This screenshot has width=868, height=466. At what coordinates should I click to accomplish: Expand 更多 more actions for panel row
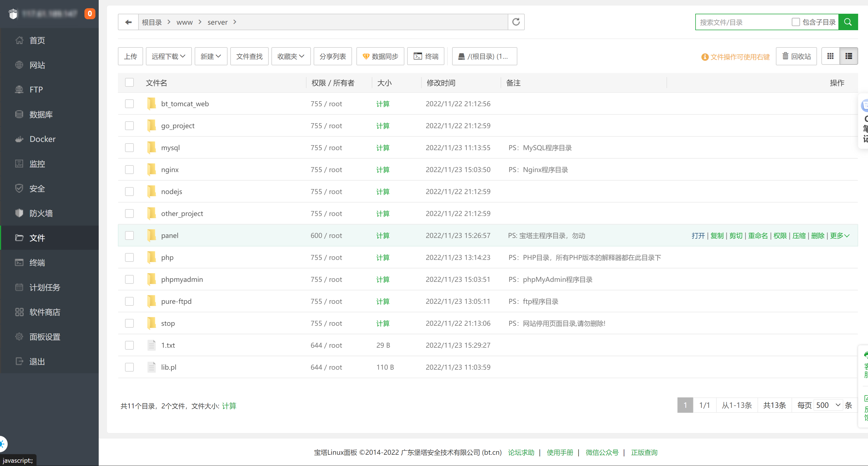(x=840, y=236)
